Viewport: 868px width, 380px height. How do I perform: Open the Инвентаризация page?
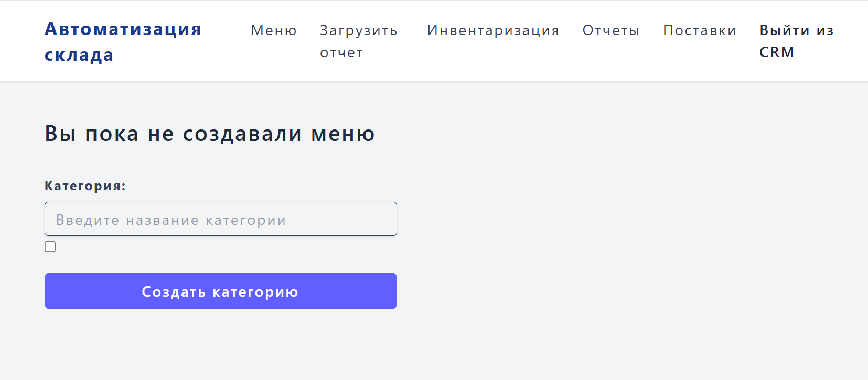[x=493, y=30]
